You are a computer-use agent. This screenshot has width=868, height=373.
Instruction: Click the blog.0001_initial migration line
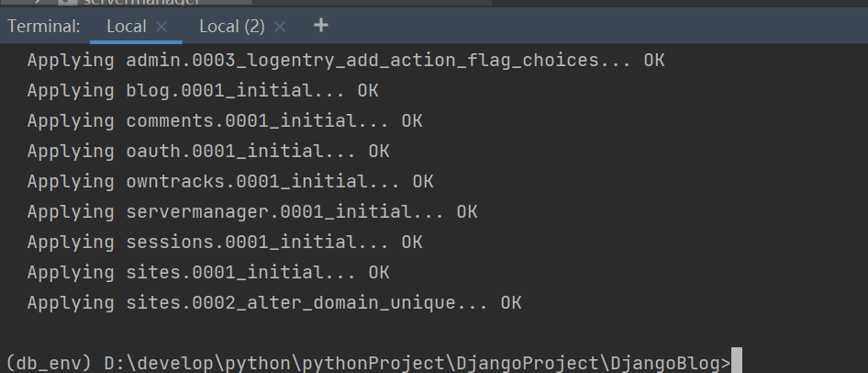pyautogui.click(x=202, y=91)
